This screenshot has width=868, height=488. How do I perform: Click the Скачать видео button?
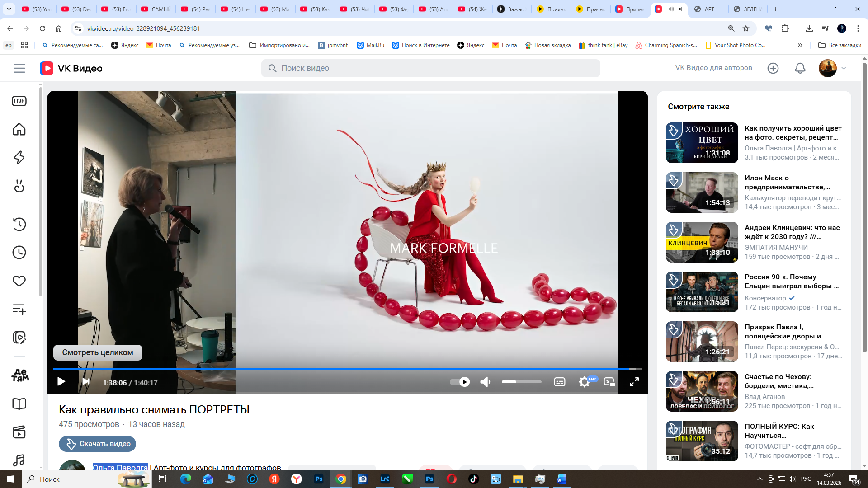97,444
